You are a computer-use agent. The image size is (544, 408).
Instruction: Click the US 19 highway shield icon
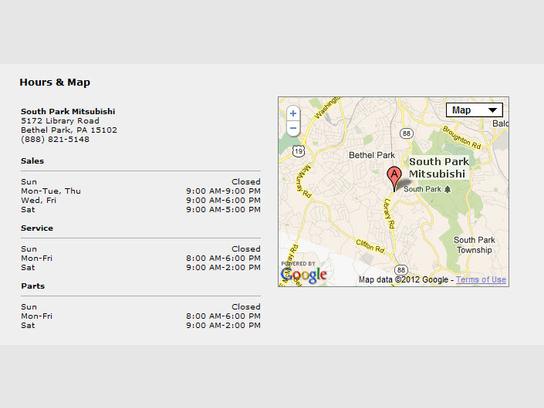click(298, 151)
